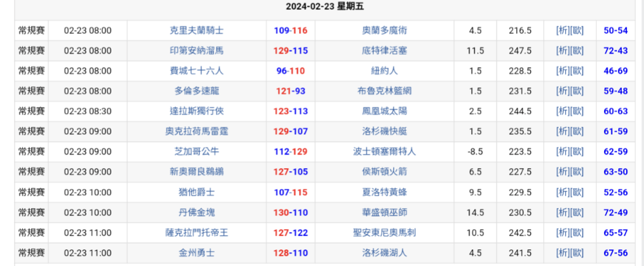Click the score 130-110
The image size is (644, 266).
point(291,212)
